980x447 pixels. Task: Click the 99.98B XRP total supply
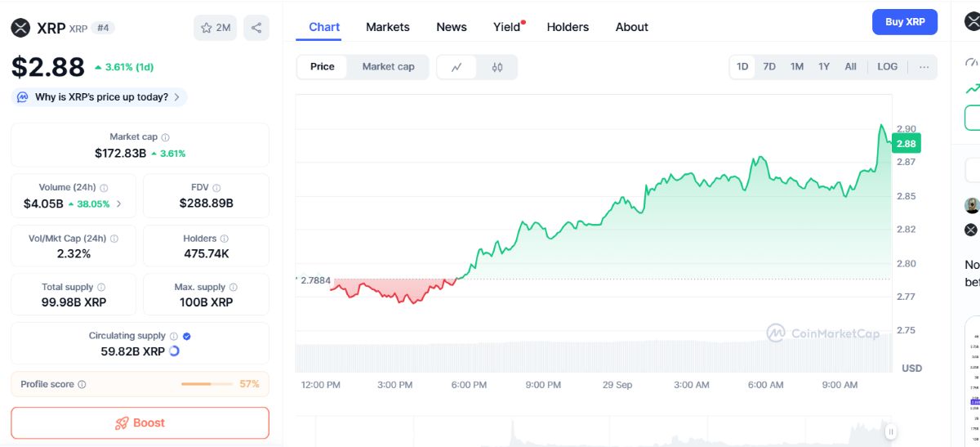pyautogui.click(x=74, y=302)
